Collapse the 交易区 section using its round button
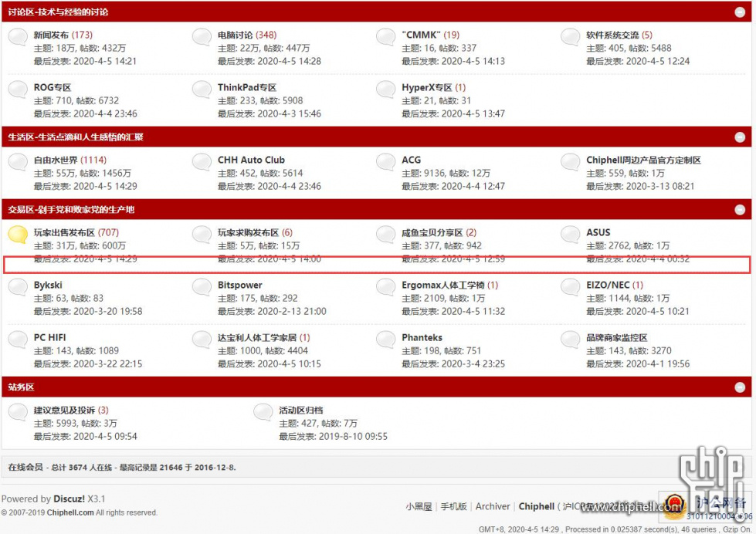Image resolution: width=756 pixels, height=534 pixels. [x=740, y=210]
